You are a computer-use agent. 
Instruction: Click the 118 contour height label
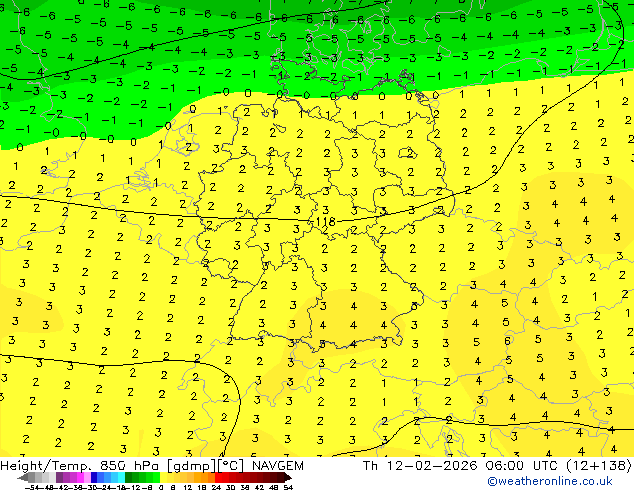325,222
